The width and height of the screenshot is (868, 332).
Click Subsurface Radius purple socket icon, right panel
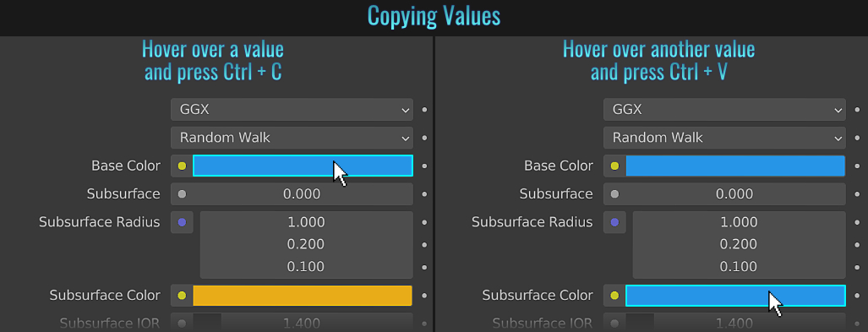pos(614,222)
